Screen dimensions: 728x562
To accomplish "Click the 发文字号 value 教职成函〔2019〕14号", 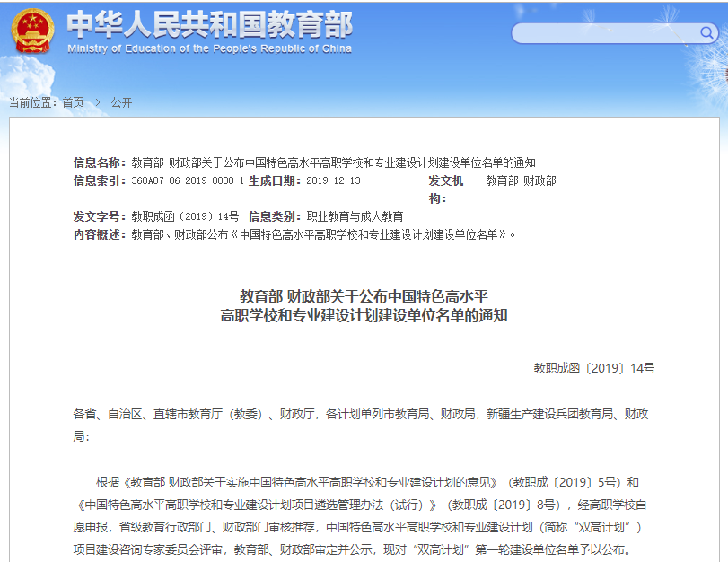I will (x=185, y=216).
